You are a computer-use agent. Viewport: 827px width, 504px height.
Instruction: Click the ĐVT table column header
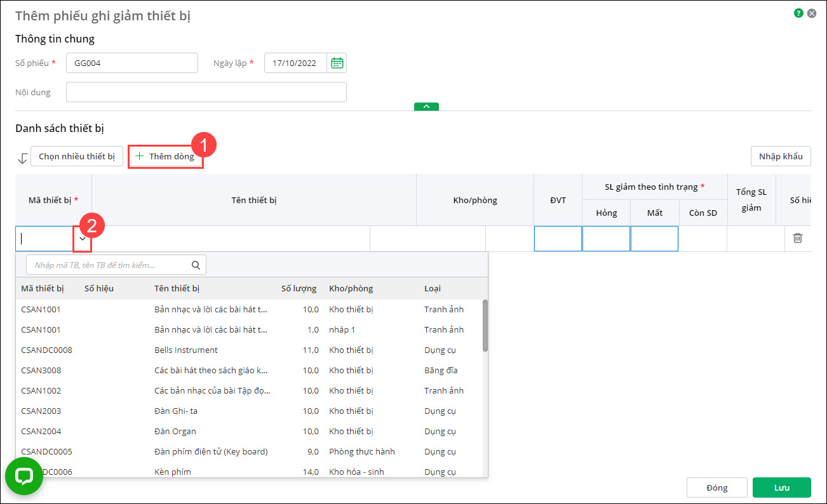(x=558, y=200)
